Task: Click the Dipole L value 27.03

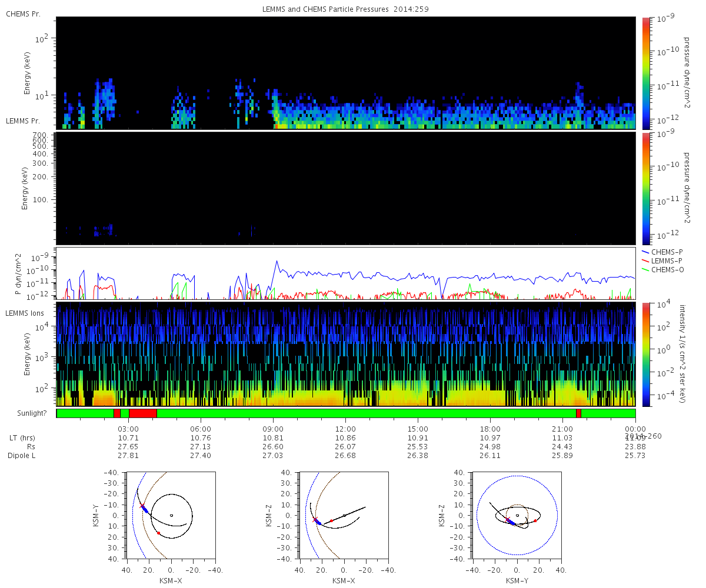Action: point(274,456)
